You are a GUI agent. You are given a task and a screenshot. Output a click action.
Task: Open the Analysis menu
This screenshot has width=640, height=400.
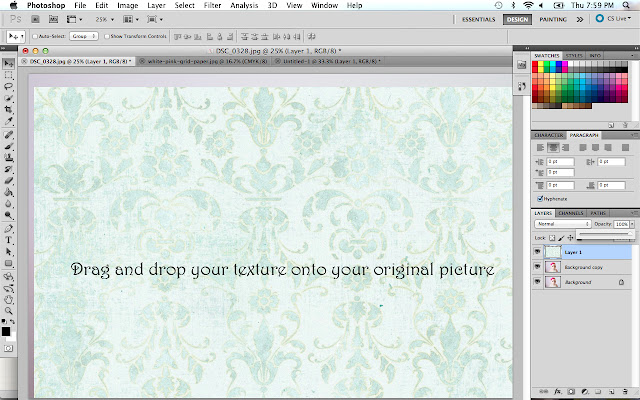click(244, 5)
